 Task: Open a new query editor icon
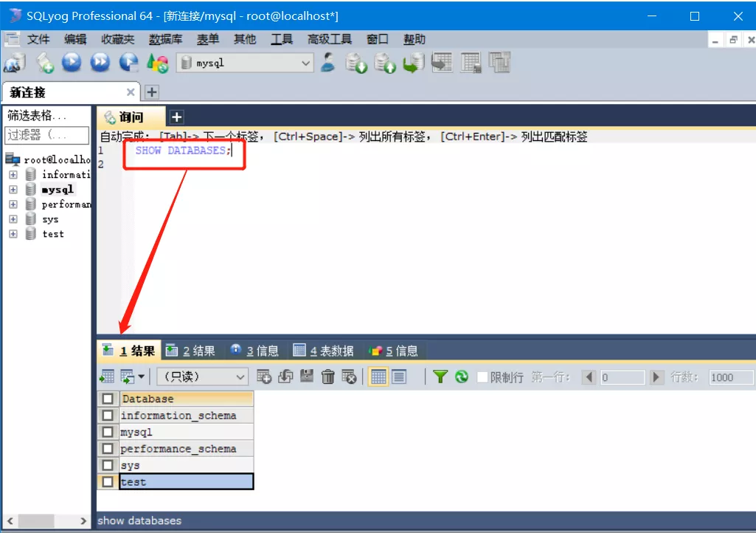point(45,63)
